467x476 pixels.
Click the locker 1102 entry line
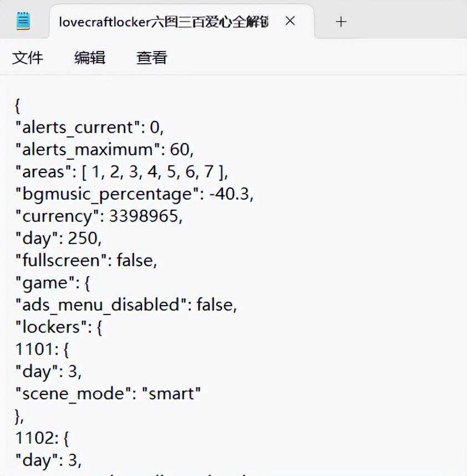coord(42,438)
